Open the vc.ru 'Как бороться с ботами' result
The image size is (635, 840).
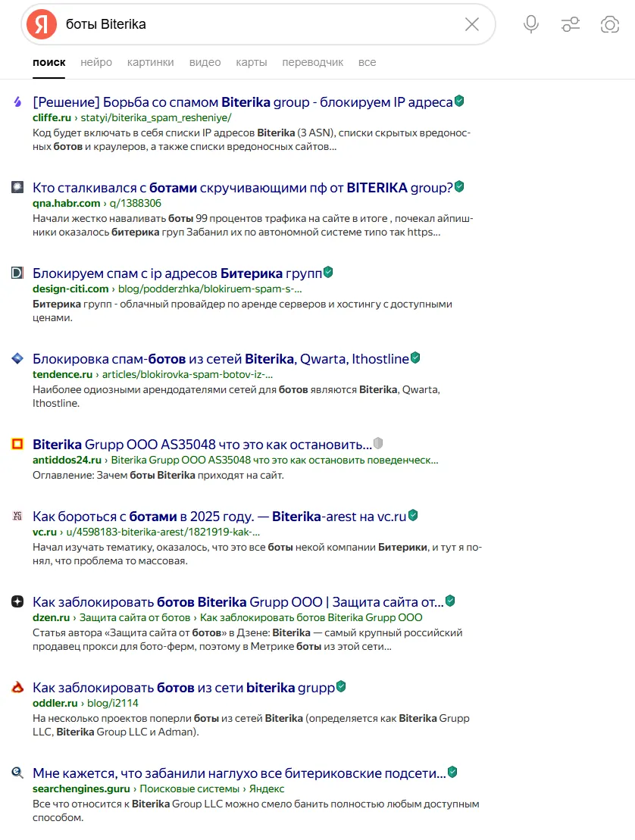pos(219,517)
